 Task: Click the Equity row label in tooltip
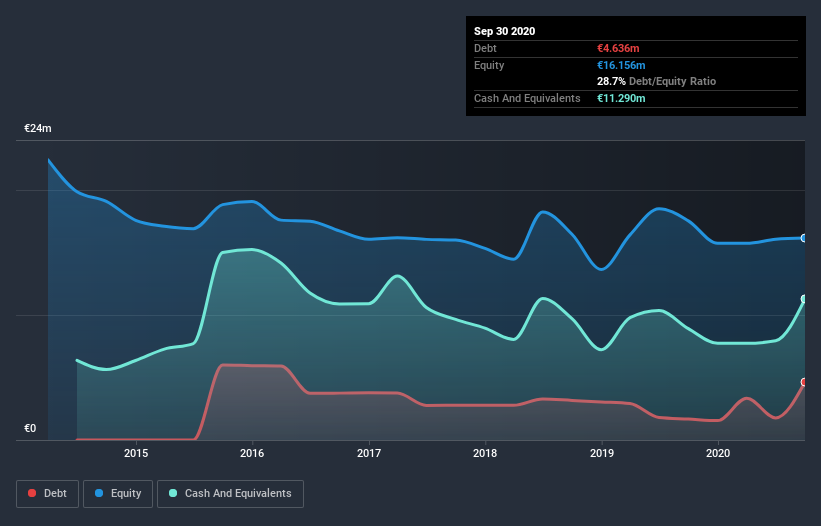coord(489,65)
